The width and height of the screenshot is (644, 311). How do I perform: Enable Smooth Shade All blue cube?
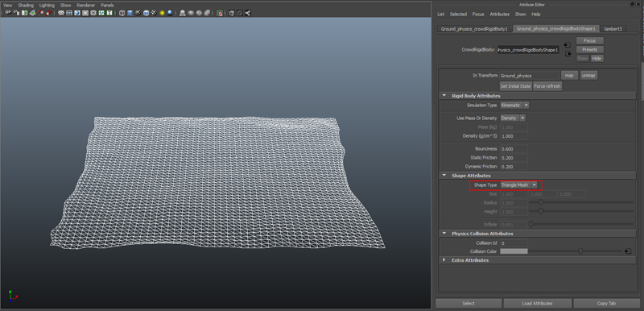[x=130, y=13]
